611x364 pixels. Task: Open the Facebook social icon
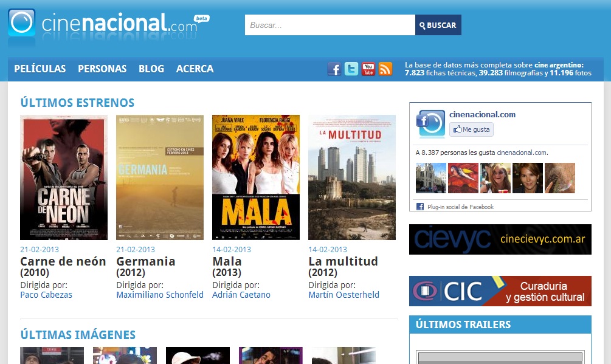(334, 69)
